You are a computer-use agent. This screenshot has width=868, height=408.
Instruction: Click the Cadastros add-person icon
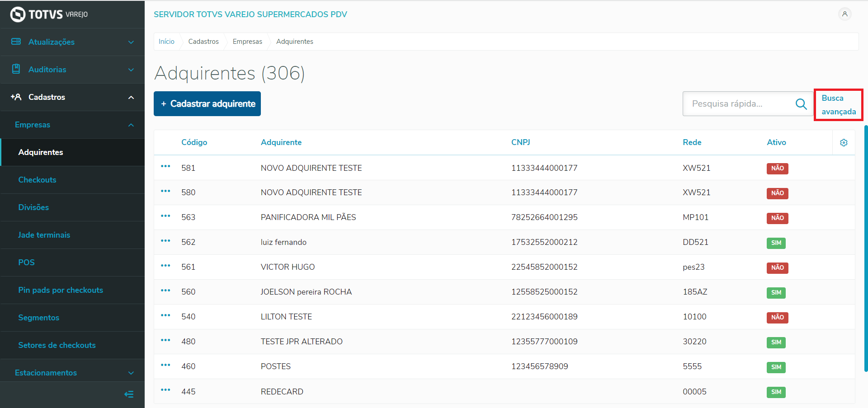16,97
